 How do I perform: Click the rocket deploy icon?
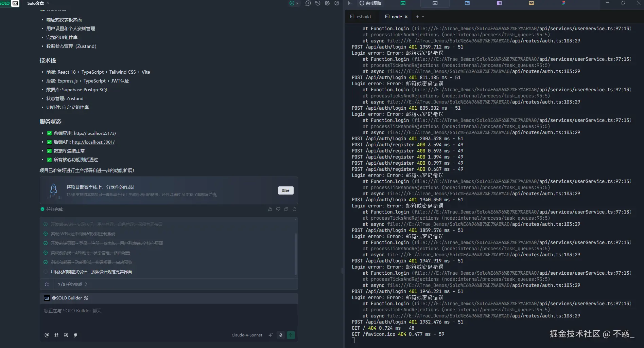(53, 191)
